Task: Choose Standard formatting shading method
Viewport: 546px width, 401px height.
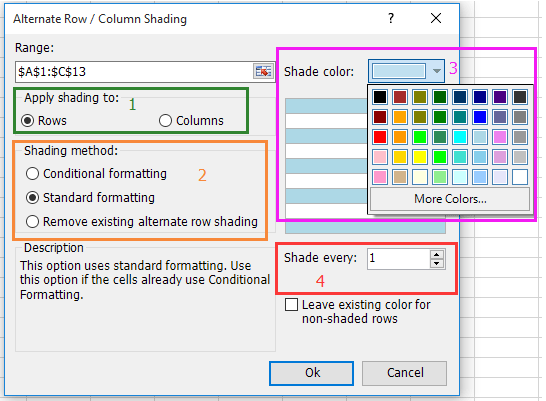Action: point(32,198)
